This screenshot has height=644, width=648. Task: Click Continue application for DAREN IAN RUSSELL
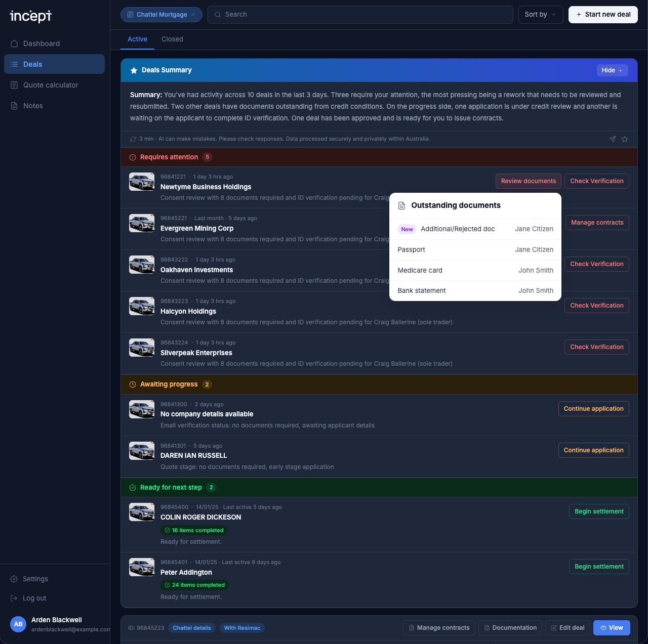[x=593, y=450]
